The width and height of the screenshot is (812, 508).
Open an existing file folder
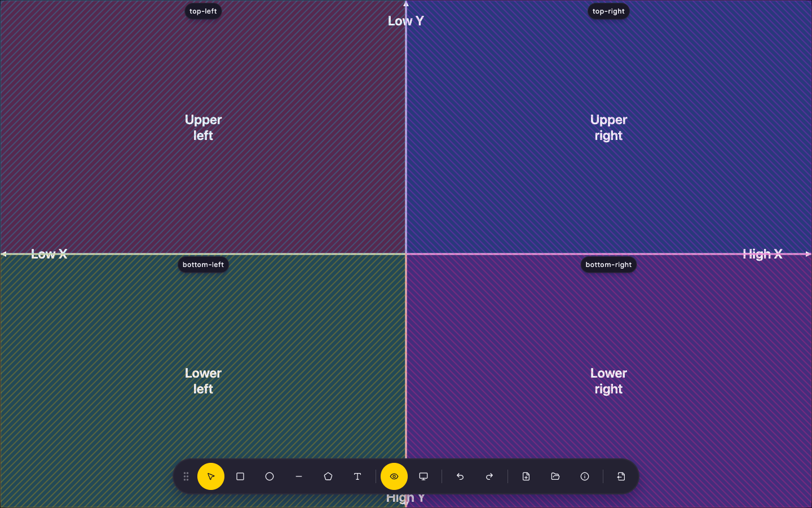555,476
